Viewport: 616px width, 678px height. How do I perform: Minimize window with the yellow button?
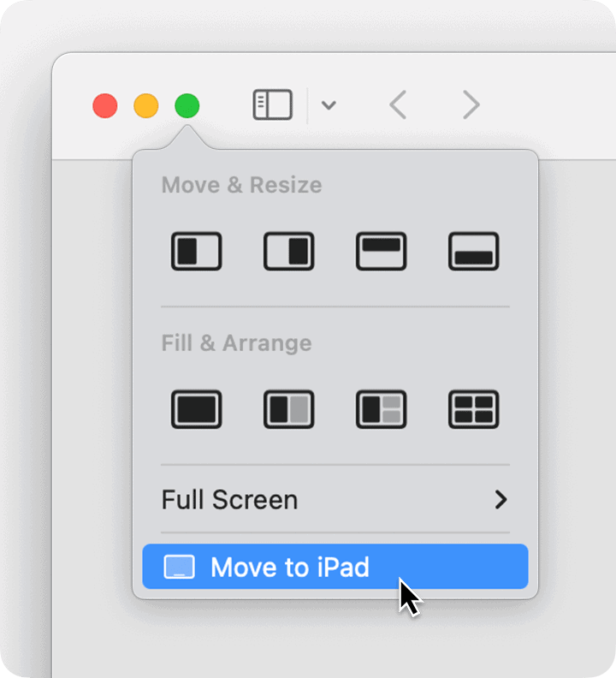[x=146, y=106]
